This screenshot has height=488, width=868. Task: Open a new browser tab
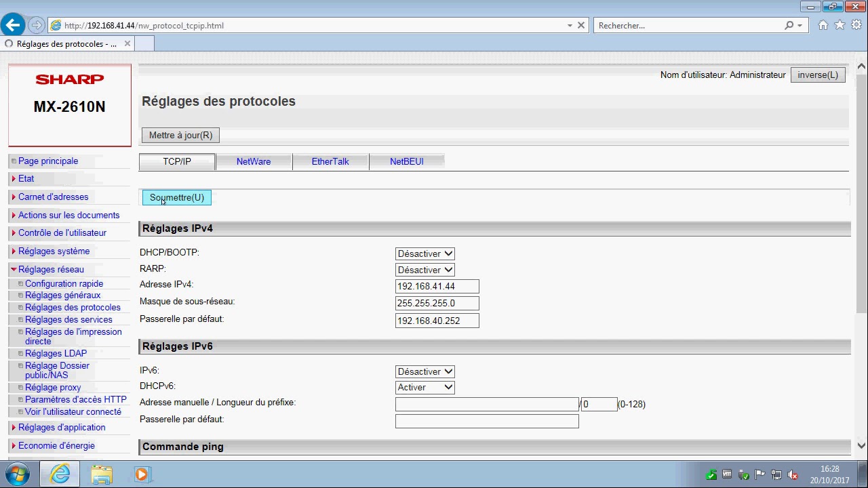(144, 43)
